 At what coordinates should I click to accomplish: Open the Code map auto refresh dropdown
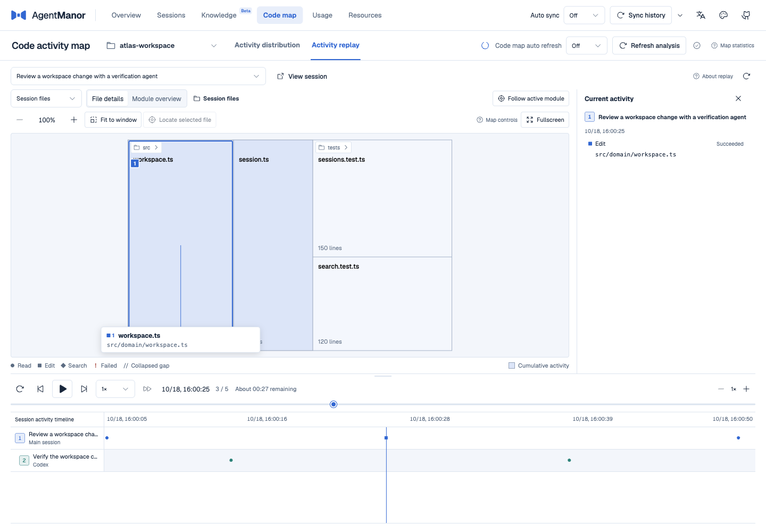pyautogui.click(x=587, y=46)
